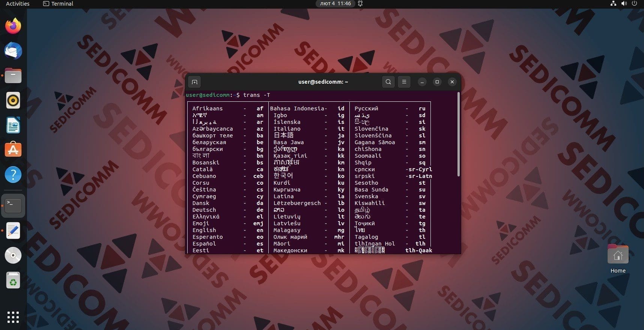This screenshot has height=330, width=644.
Task: Click Activities in the top bar
Action: click(x=18, y=4)
